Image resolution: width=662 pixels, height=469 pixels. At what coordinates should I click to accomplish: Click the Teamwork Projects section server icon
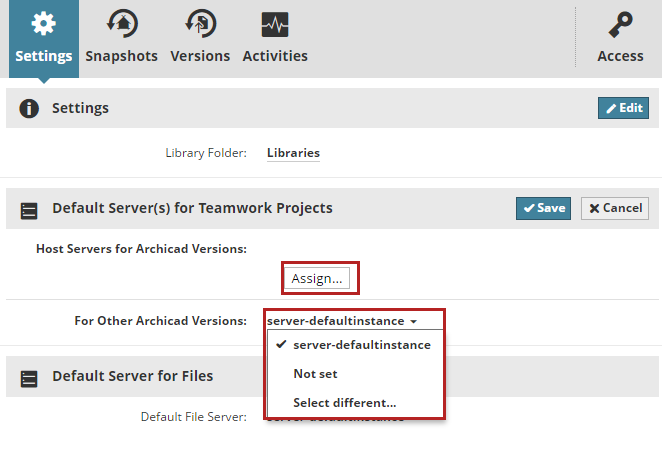[x=30, y=210]
